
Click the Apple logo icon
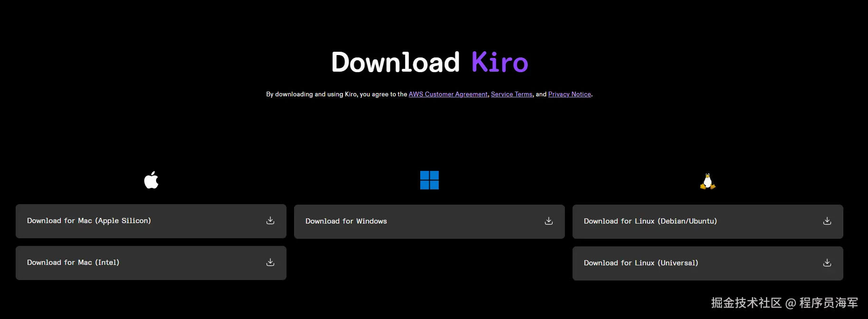[x=151, y=180]
